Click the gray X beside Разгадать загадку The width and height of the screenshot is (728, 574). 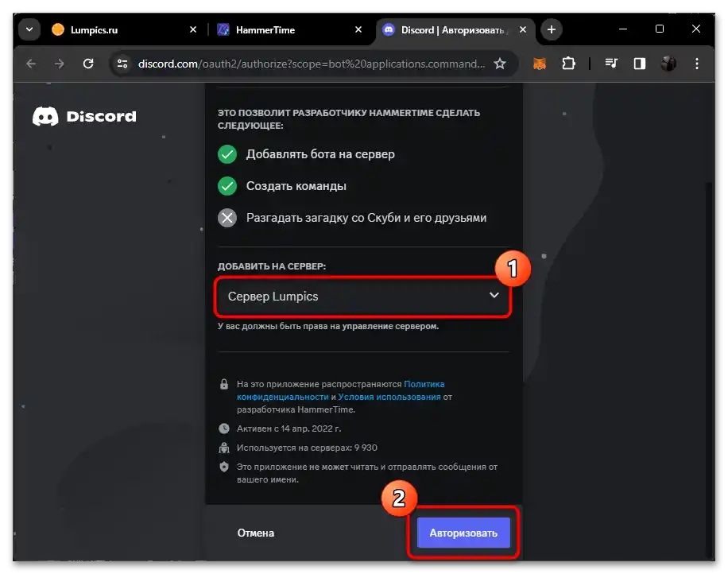click(227, 218)
